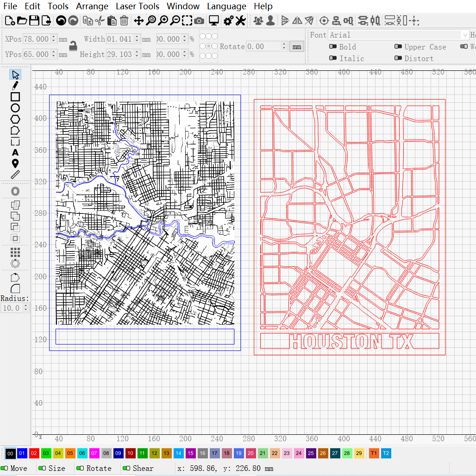Select the Pencil drawing tool
Image resolution: width=476 pixels, height=476 pixels.
tap(15, 85)
